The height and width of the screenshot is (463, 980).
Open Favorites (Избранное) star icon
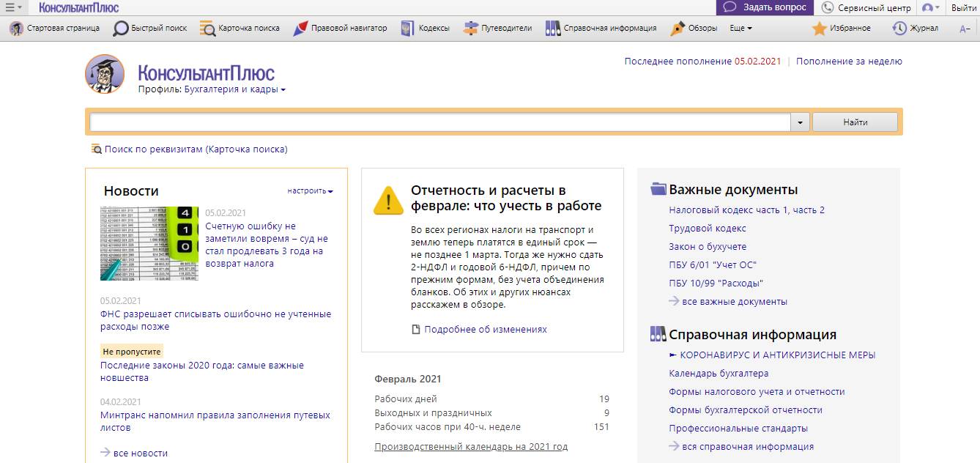820,29
